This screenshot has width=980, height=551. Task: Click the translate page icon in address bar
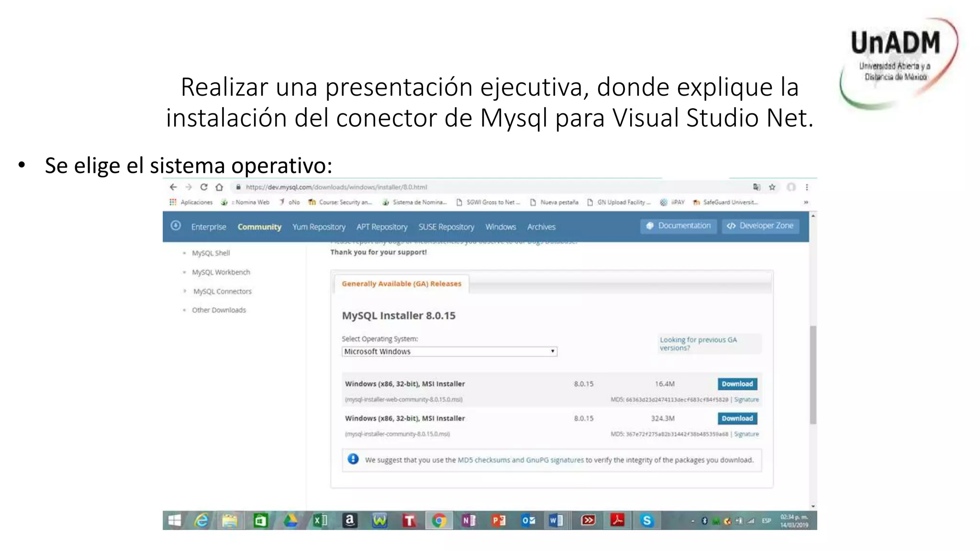point(757,187)
